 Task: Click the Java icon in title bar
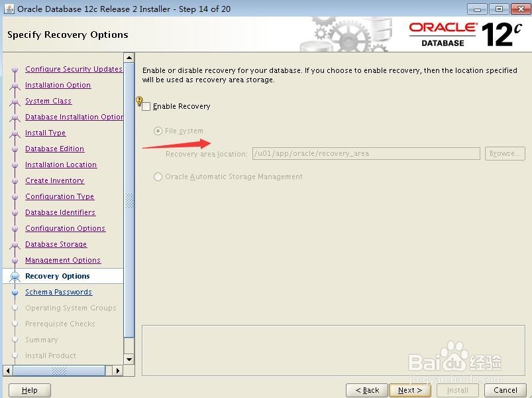pos(9,9)
